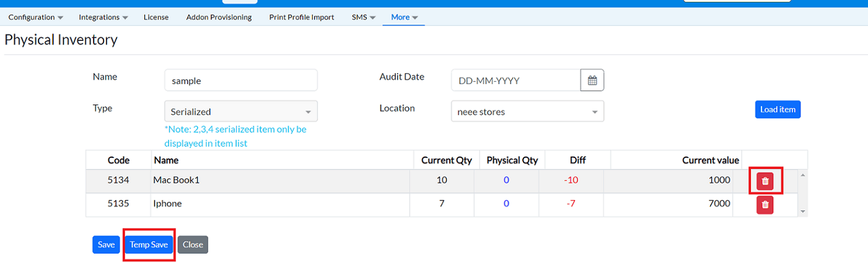Expand the Configuration menu
Viewport: 868px width, 263px height.
tap(36, 17)
